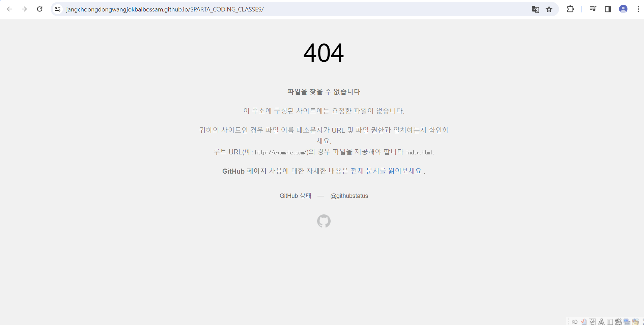This screenshot has height=325, width=644.
Task: View site information icon beside the URL
Action: click(58, 9)
